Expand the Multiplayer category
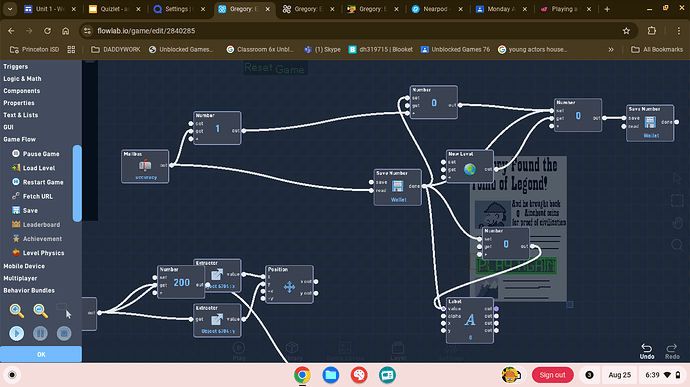The width and height of the screenshot is (690, 387). tap(20, 278)
